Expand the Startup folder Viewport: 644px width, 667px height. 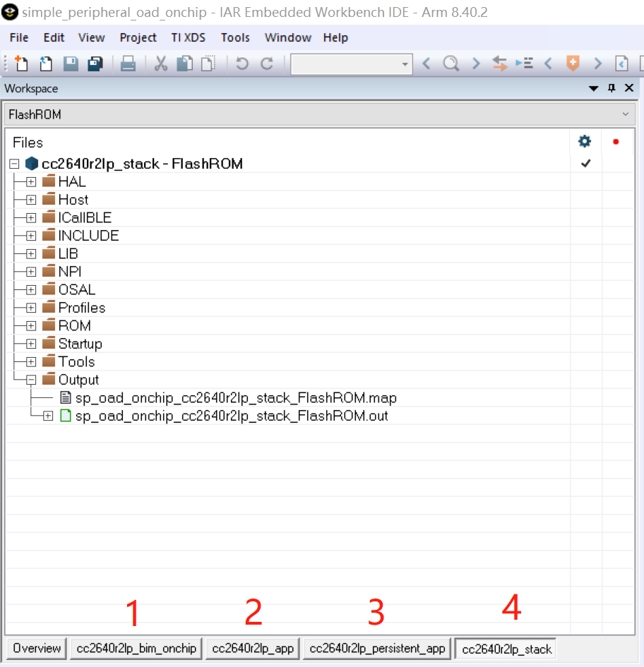30,344
